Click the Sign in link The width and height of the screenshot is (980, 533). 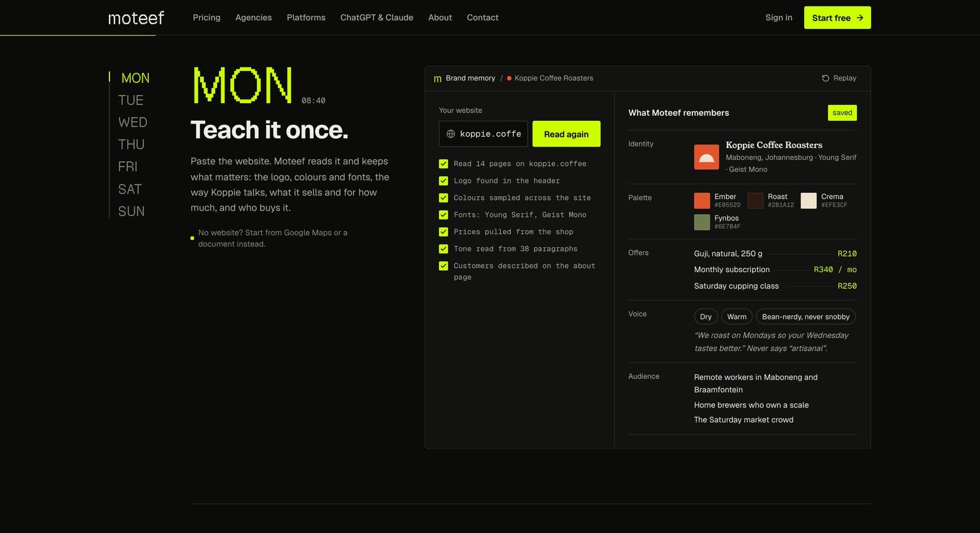click(779, 18)
